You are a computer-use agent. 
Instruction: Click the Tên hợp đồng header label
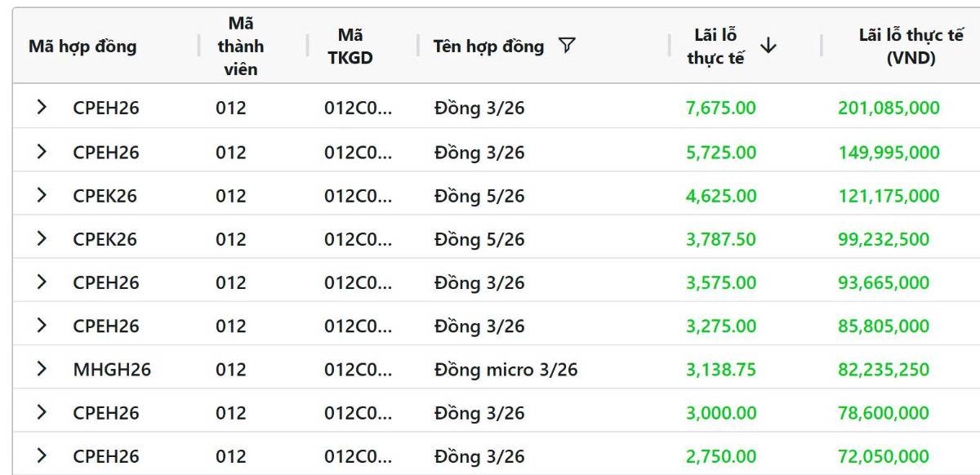point(488,47)
